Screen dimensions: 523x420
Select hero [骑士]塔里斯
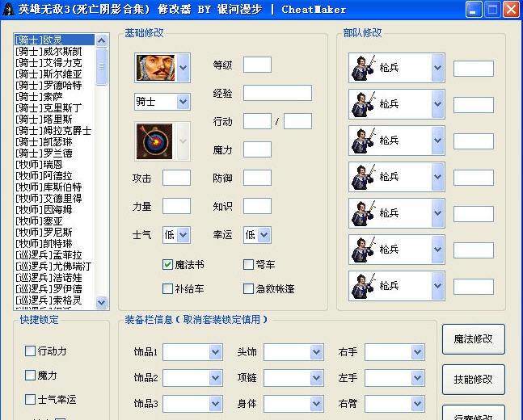pos(54,120)
